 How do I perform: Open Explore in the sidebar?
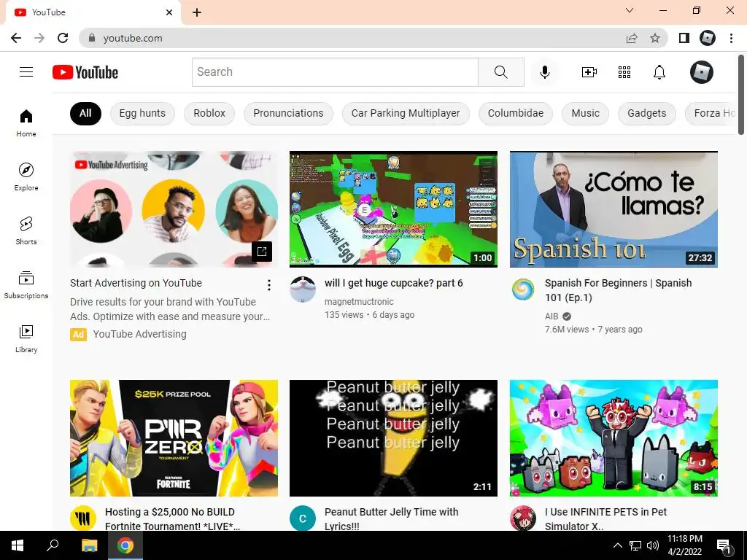[x=26, y=176]
